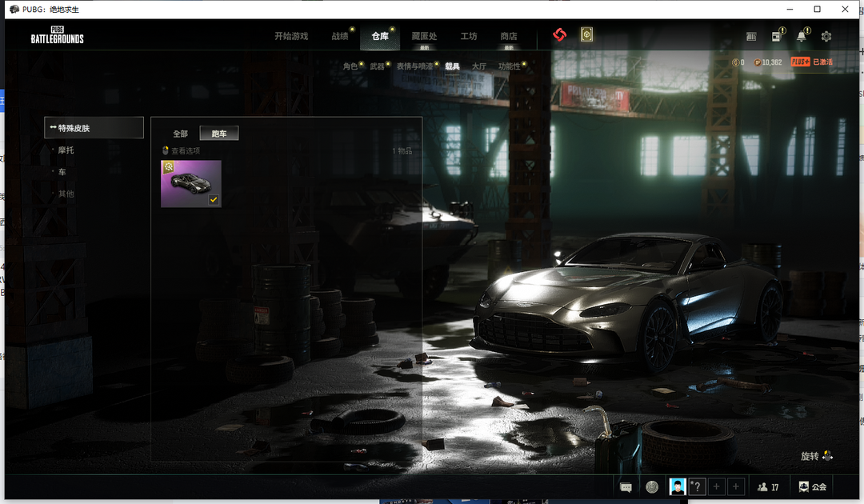Viewport: 864px width, 504px height.
Task: Click the 公会 guild button
Action: (812, 486)
